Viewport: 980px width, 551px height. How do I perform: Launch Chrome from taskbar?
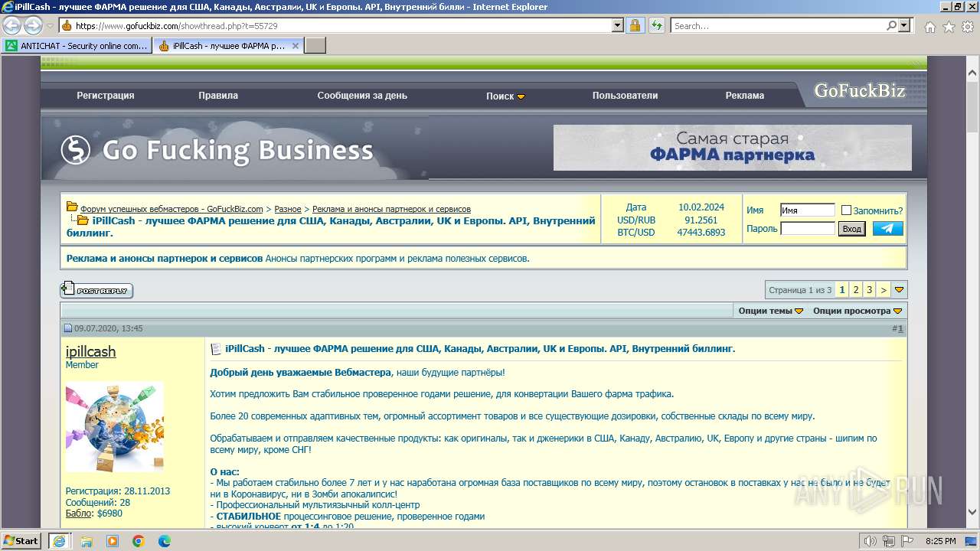coord(139,541)
